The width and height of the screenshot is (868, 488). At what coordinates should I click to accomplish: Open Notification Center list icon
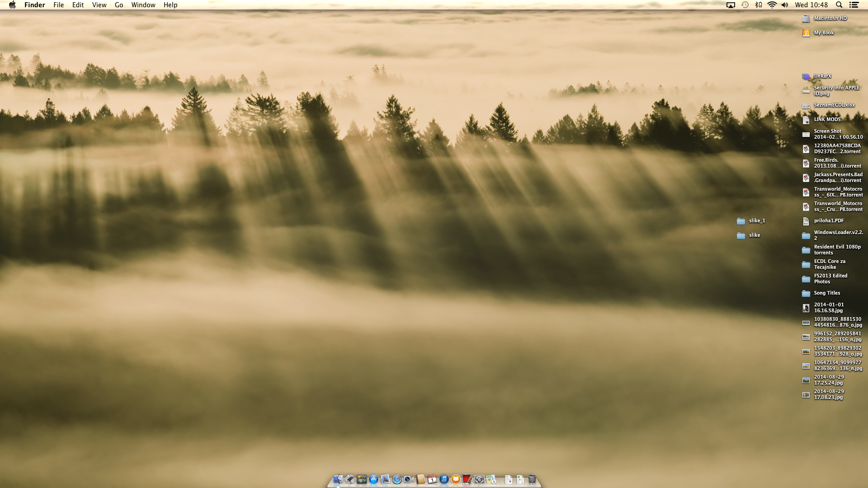tap(854, 5)
